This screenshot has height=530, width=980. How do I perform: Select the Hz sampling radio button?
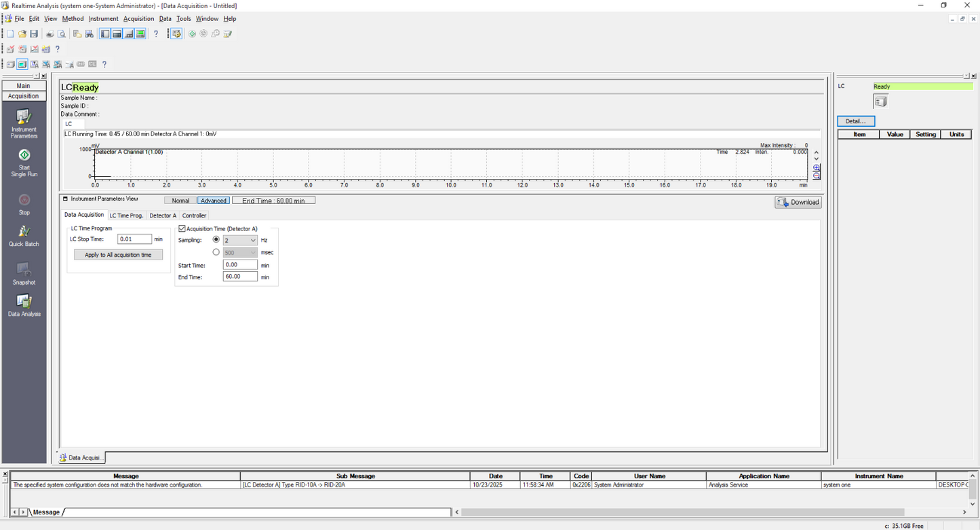coord(216,240)
